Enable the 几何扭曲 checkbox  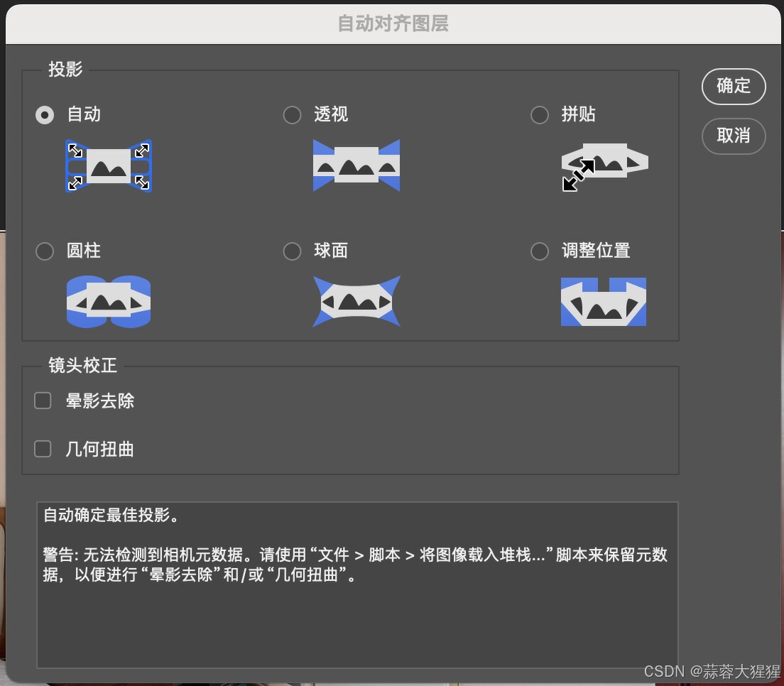[x=43, y=449]
